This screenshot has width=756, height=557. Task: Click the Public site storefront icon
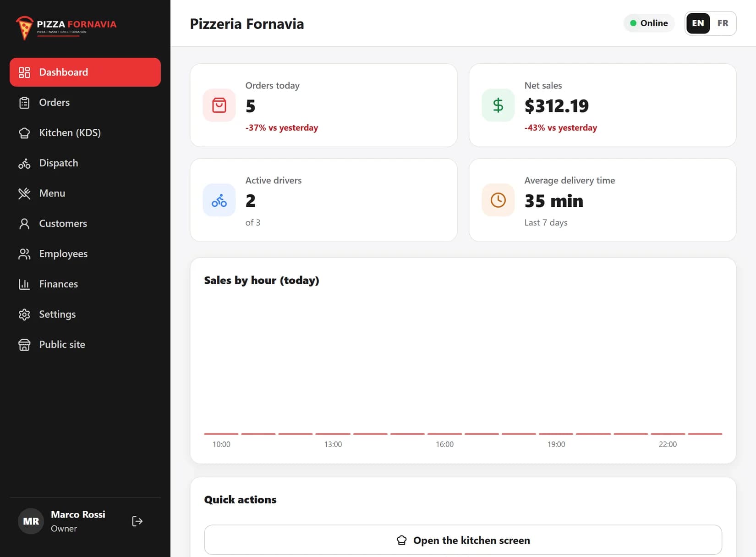coord(24,345)
